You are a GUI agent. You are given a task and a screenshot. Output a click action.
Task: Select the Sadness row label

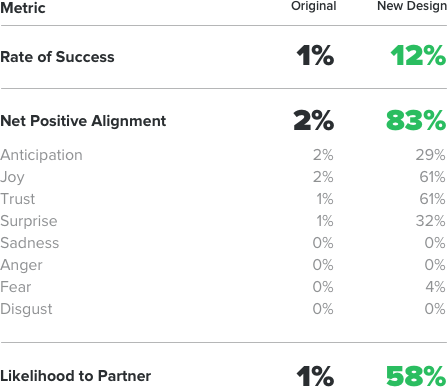30,243
